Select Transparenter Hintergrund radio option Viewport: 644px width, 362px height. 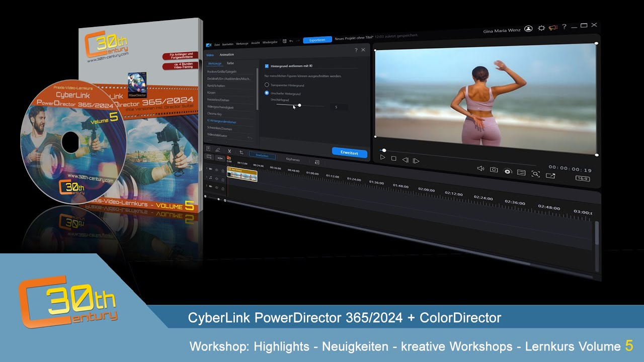(x=267, y=85)
